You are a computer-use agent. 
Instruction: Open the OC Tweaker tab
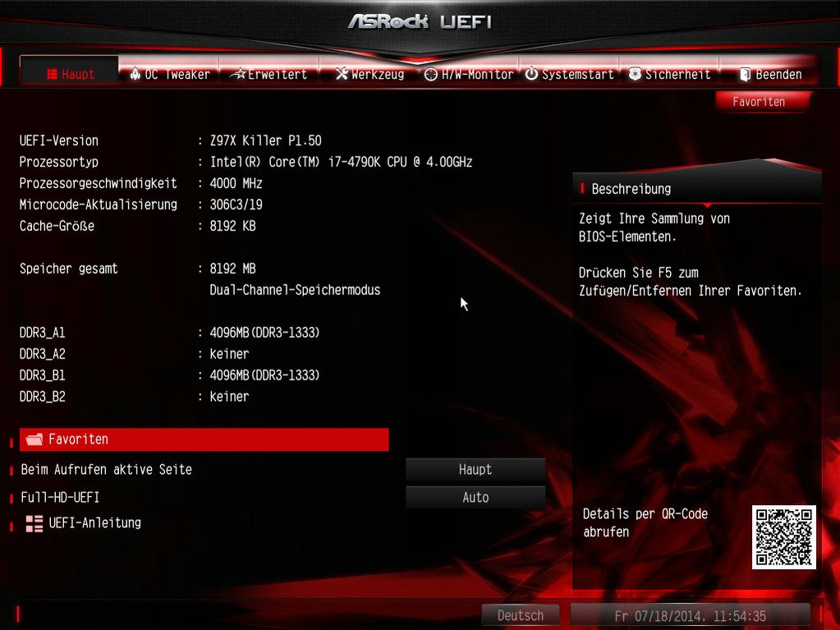pos(169,74)
